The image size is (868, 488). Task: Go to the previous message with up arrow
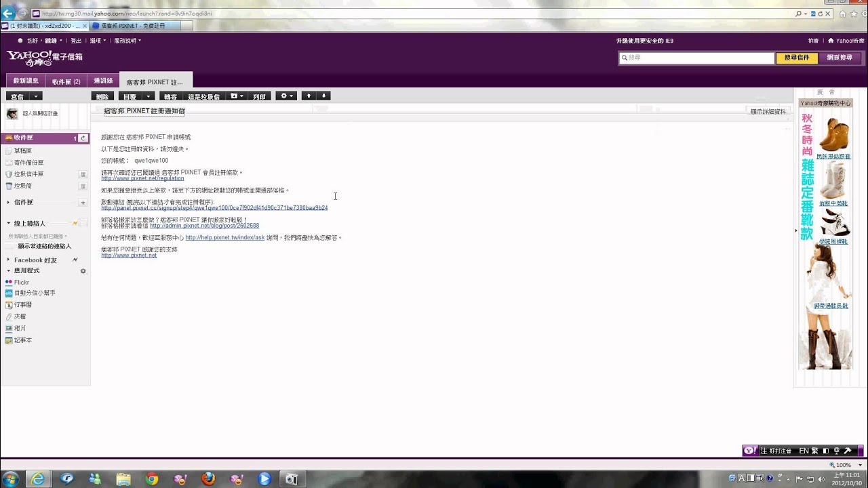tap(309, 96)
